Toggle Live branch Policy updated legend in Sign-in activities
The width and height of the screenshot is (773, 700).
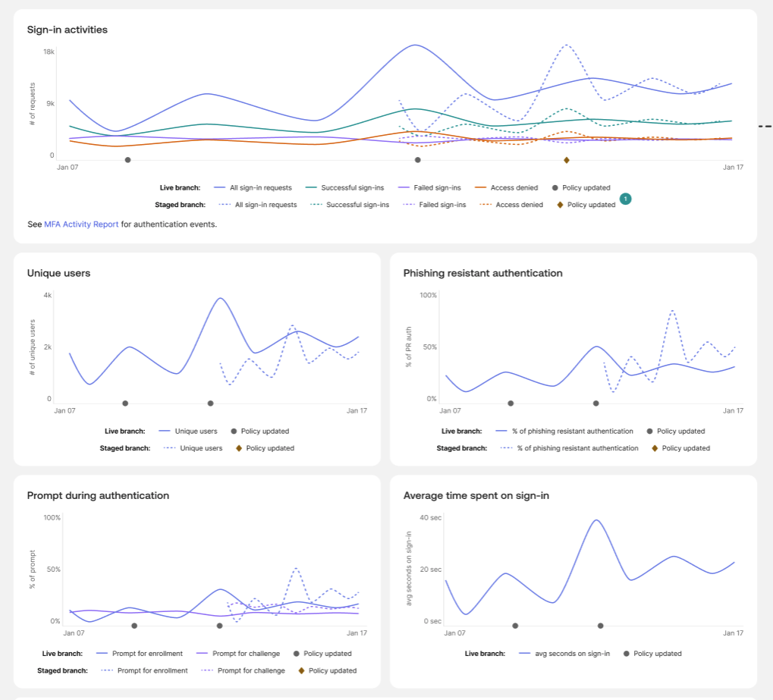click(x=581, y=188)
